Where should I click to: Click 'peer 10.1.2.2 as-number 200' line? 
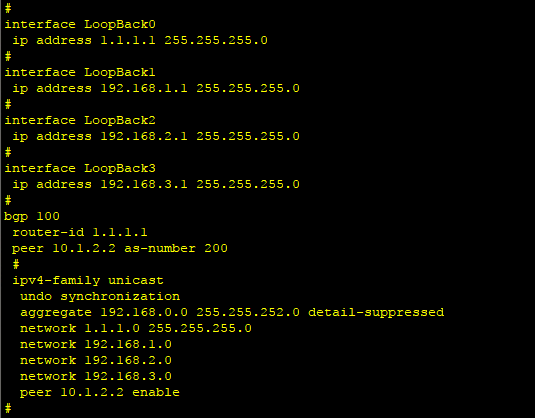pos(120,248)
